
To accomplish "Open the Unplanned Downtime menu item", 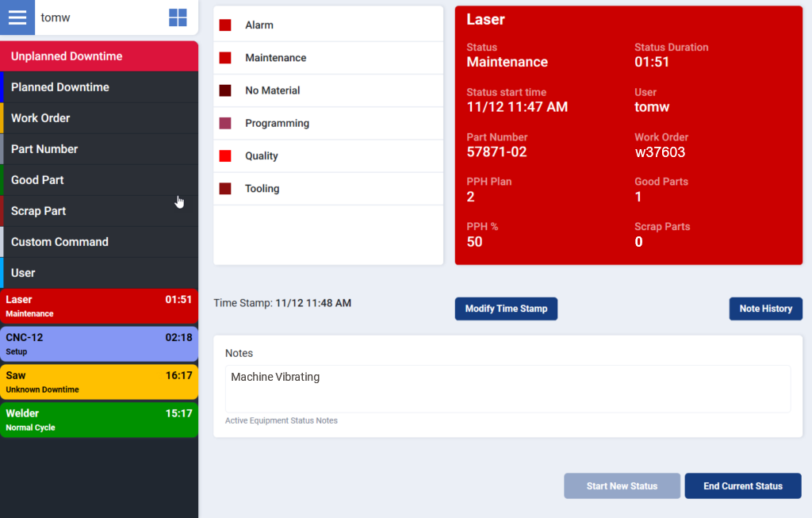I will [99, 56].
